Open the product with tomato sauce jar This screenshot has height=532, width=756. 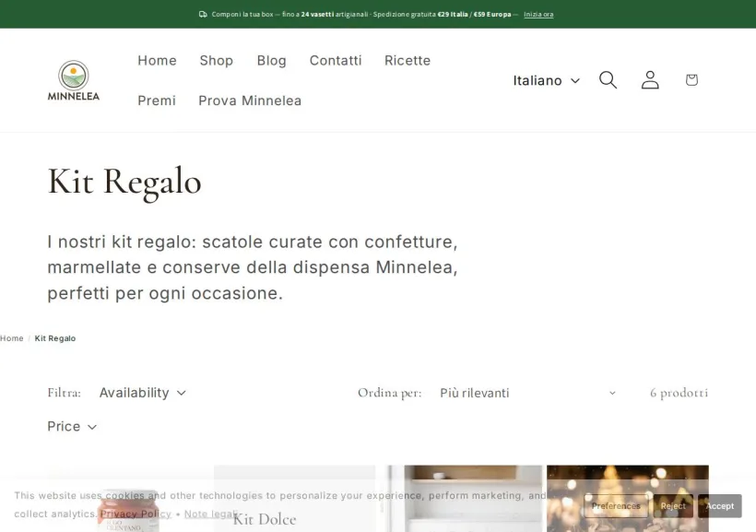coord(128,499)
